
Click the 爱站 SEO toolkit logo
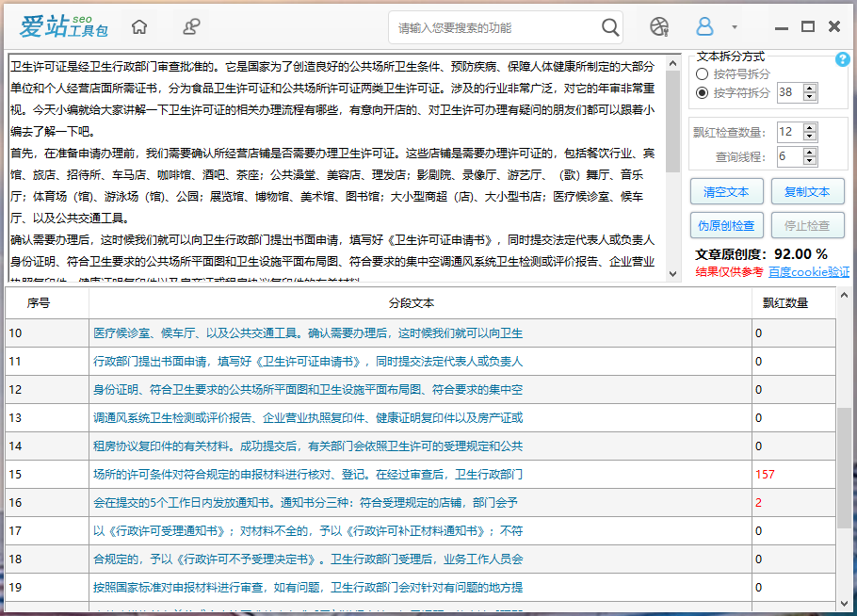click(63, 26)
